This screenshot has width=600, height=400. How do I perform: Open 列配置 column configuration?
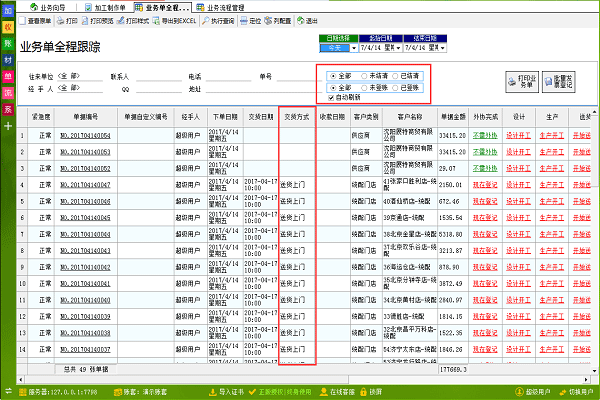click(278, 21)
